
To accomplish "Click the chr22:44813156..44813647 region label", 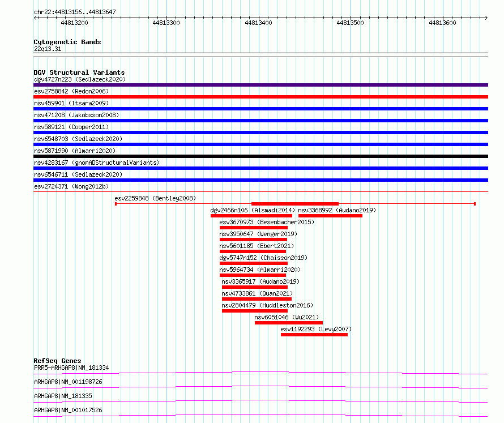I will 75,12.
